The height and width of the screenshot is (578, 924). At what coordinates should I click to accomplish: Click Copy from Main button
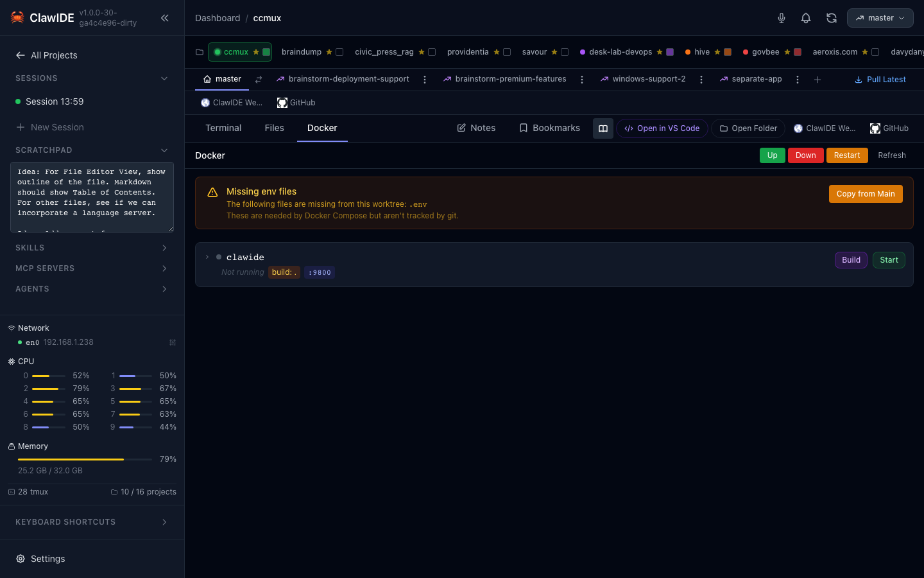pyautogui.click(x=865, y=194)
